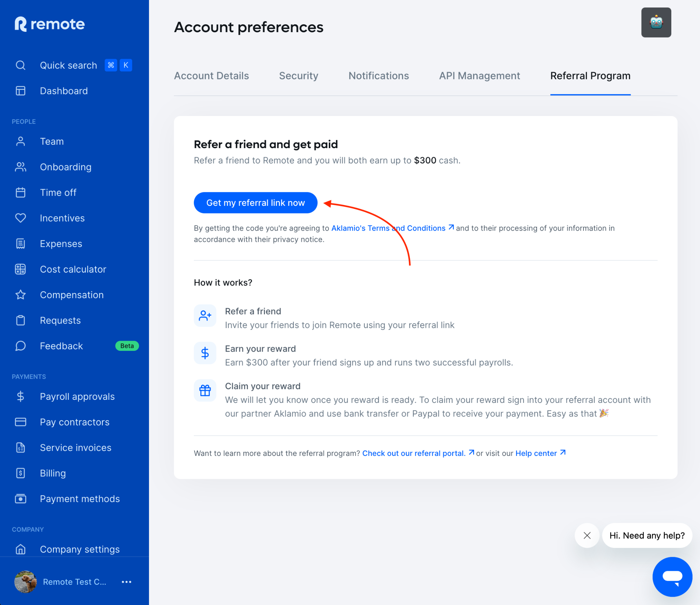Viewport: 700px width, 605px height.
Task: Open Aklamio's Terms and Conditions link
Action: [388, 228]
